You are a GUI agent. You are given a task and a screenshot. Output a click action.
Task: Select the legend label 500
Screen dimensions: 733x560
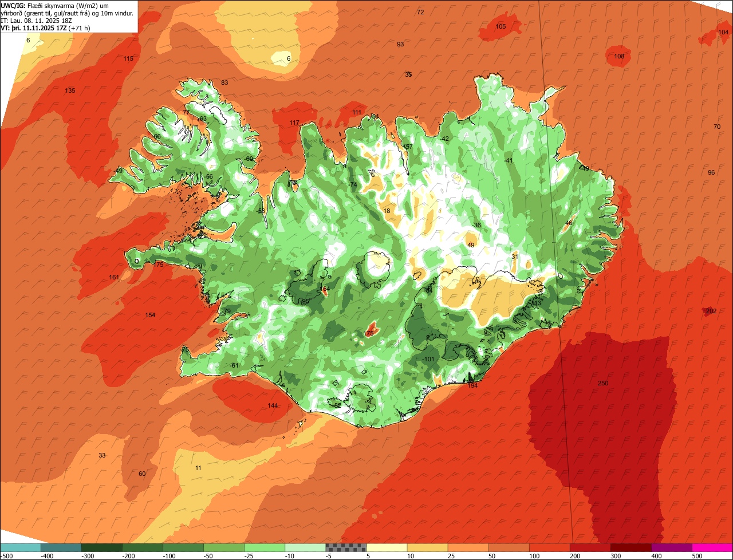coord(696,556)
